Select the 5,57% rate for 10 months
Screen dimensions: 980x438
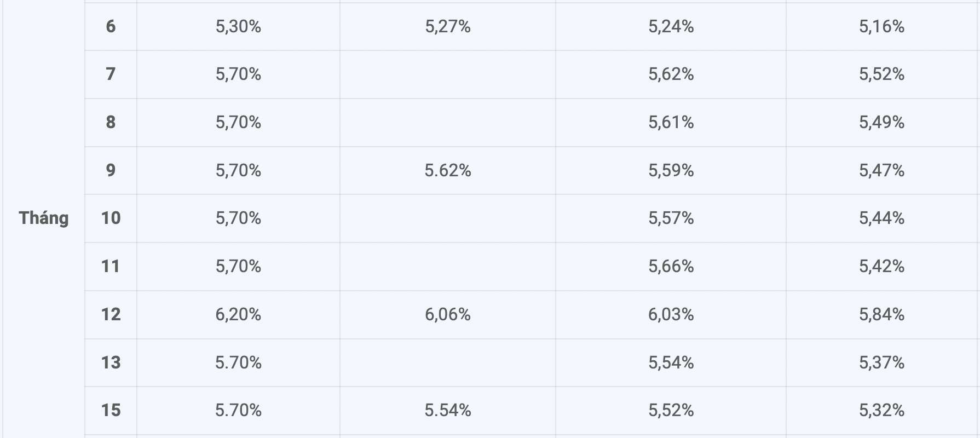pyautogui.click(x=671, y=218)
